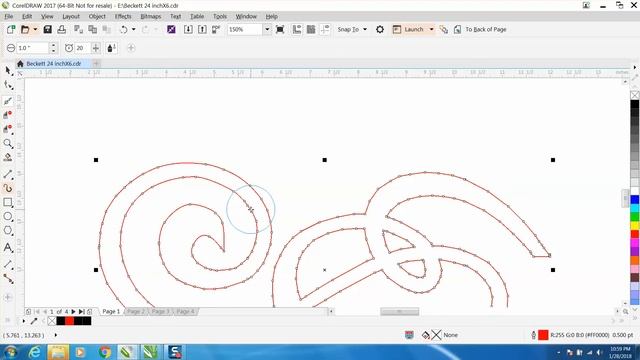Switch to Page 3 tab
This screenshot has width=640, height=360.
(160, 311)
